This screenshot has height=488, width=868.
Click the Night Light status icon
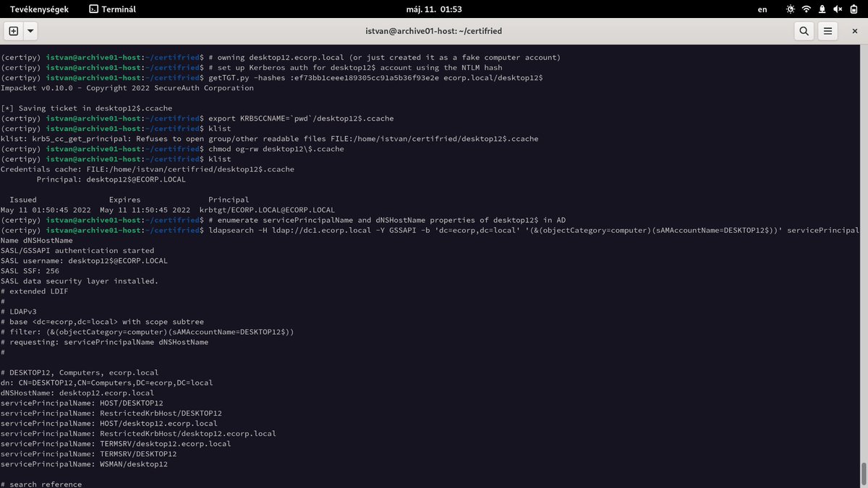coord(790,9)
